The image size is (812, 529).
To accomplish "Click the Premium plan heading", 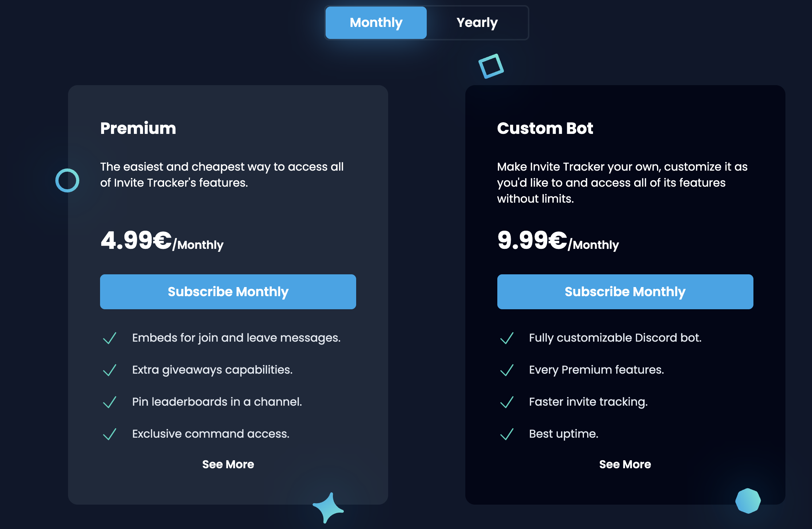I will click(x=138, y=128).
